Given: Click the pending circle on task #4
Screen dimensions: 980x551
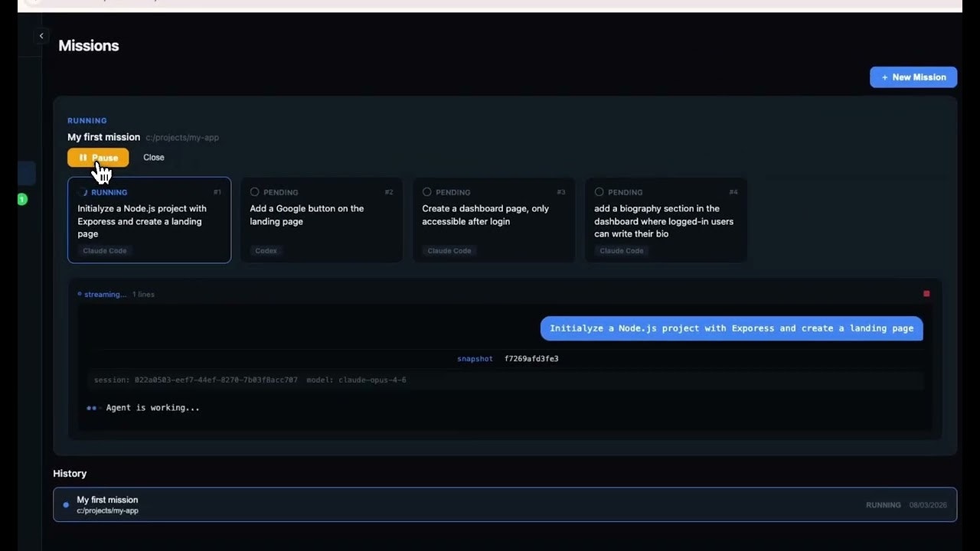Looking at the screenshot, I should [599, 192].
